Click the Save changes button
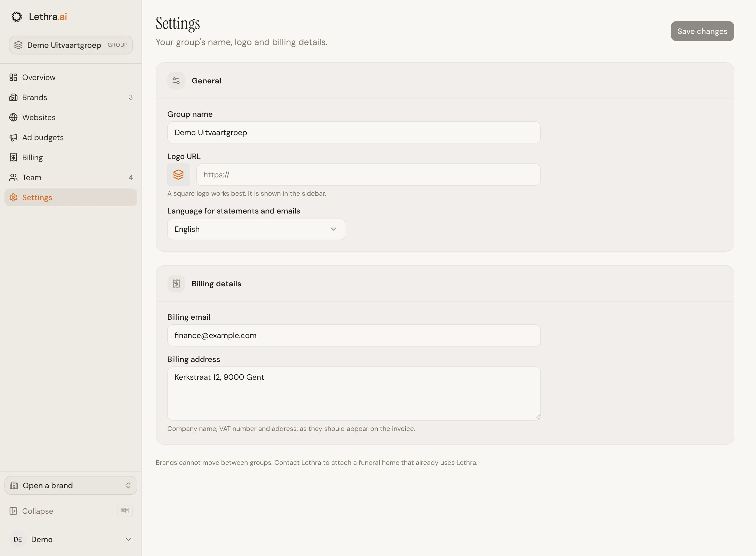Image resolution: width=756 pixels, height=556 pixels. click(702, 31)
